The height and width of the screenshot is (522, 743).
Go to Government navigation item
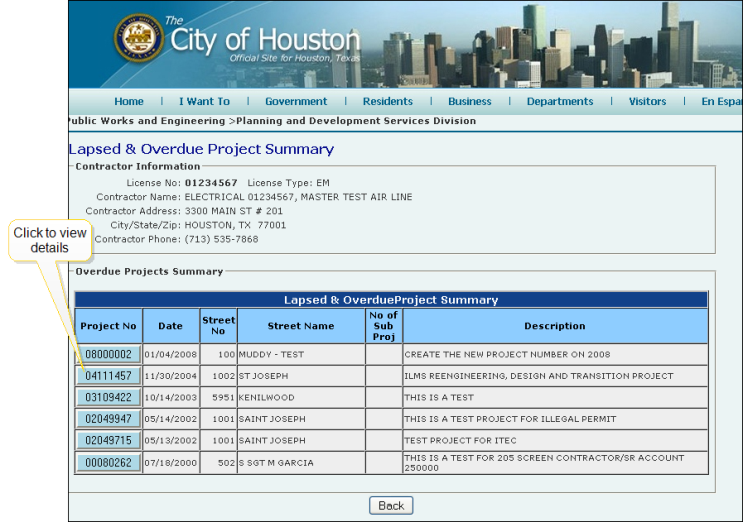click(296, 101)
